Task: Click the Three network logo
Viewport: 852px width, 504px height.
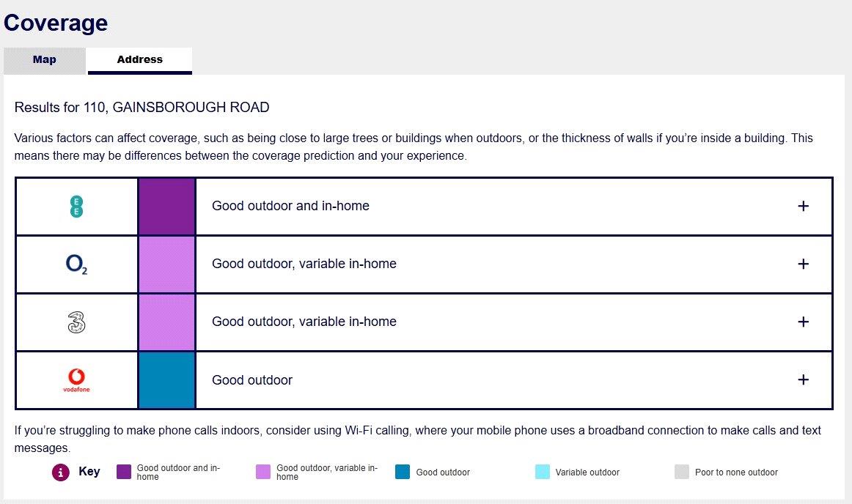Action: click(x=76, y=322)
